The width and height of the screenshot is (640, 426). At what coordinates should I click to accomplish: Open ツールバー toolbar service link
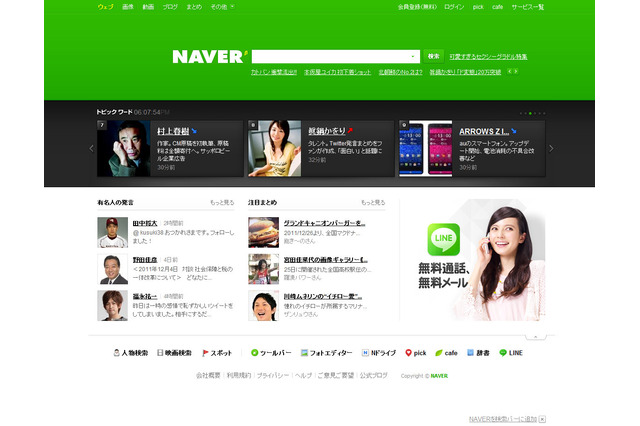pos(271,353)
